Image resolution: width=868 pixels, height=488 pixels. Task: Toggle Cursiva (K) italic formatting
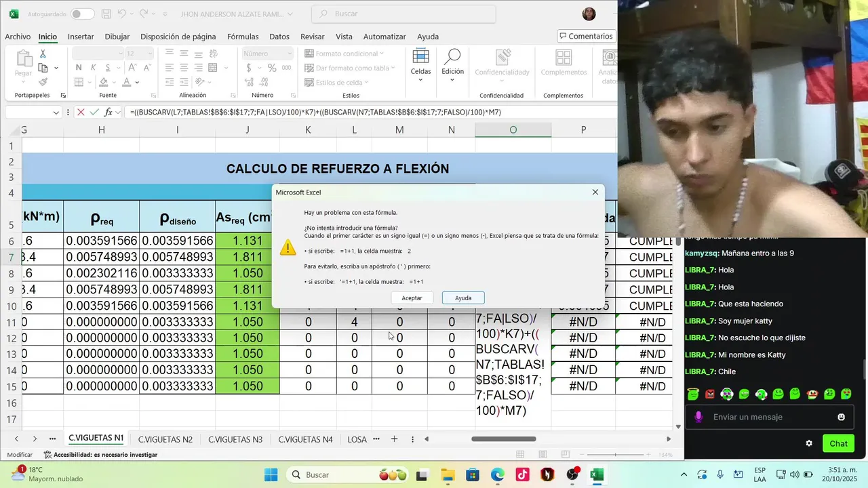(x=94, y=68)
